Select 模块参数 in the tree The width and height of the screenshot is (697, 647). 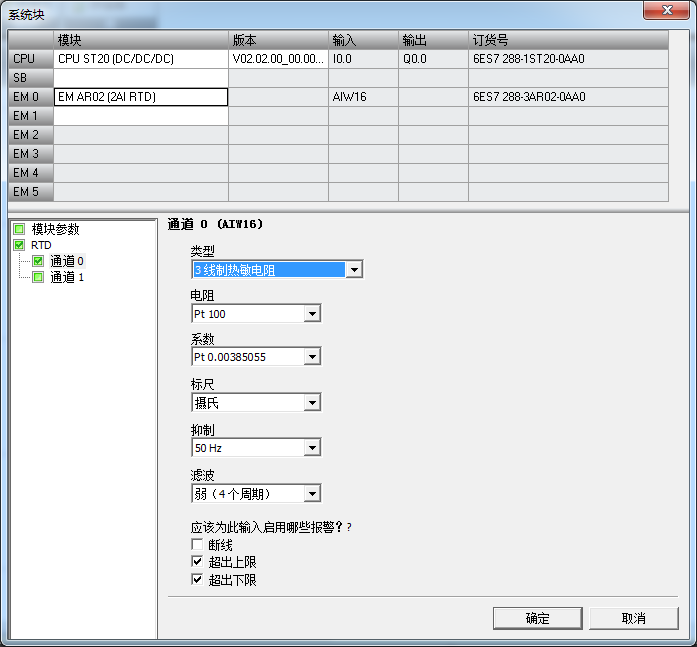tap(55, 229)
